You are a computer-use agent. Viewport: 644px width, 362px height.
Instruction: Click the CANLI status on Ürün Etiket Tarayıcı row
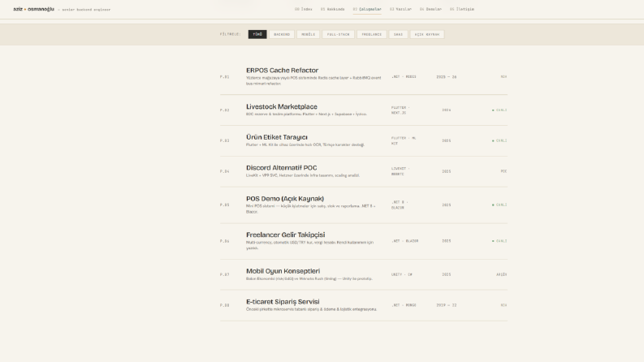click(499, 140)
